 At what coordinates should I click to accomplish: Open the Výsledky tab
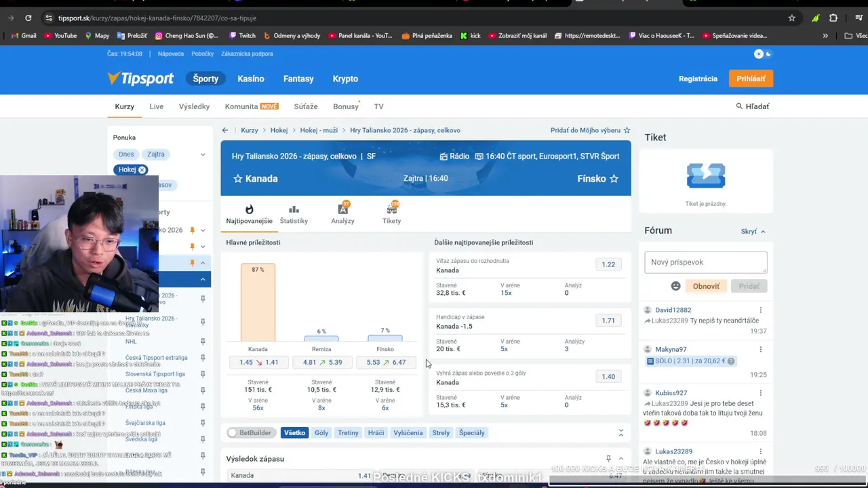tap(194, 106)
